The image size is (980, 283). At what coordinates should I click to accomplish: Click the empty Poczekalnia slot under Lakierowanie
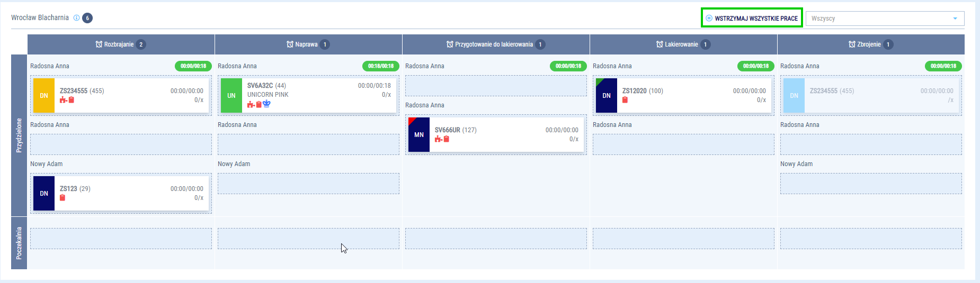(683, 239)
